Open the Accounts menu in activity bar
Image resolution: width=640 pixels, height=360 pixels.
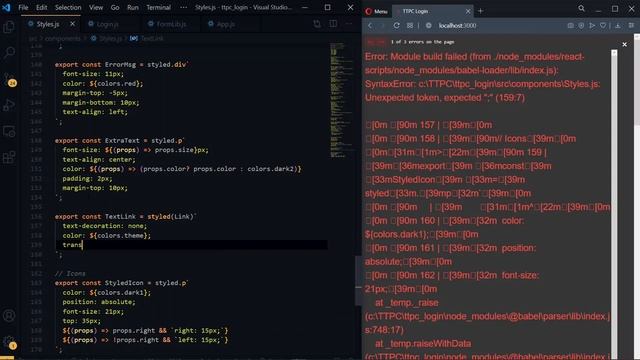coord(9,316)
